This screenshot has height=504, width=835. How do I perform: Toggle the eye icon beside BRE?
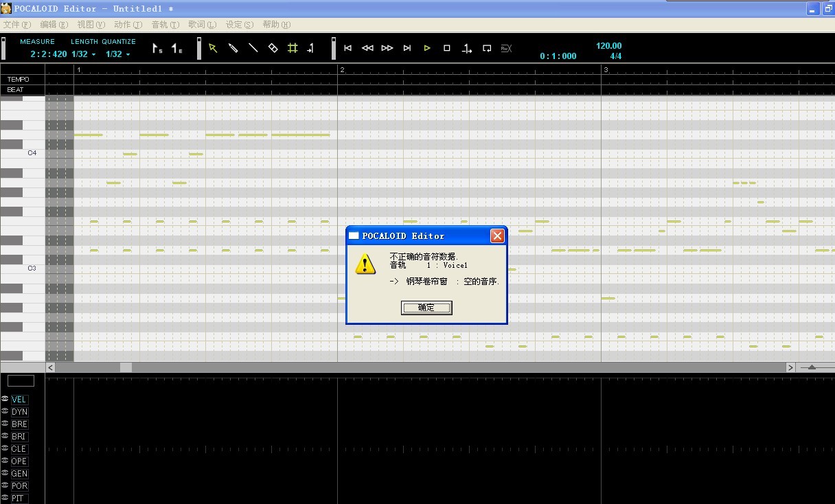click(5, 424)
